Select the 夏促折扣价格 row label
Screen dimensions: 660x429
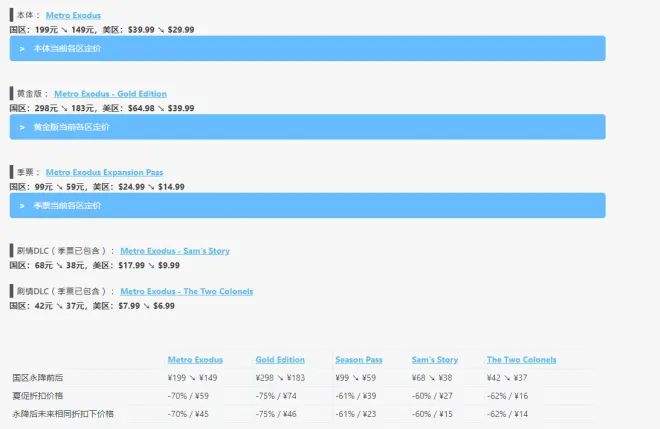[37, 396]
